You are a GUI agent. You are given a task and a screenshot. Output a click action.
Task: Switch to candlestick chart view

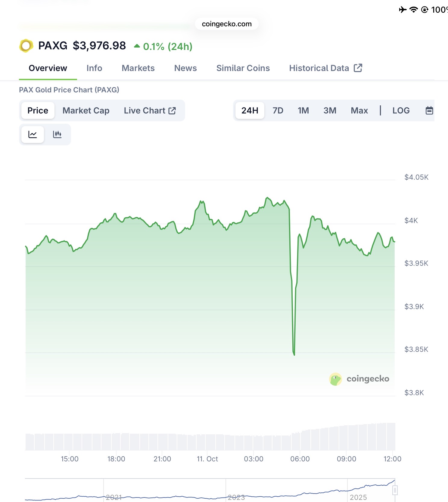[x=57, y=134]
